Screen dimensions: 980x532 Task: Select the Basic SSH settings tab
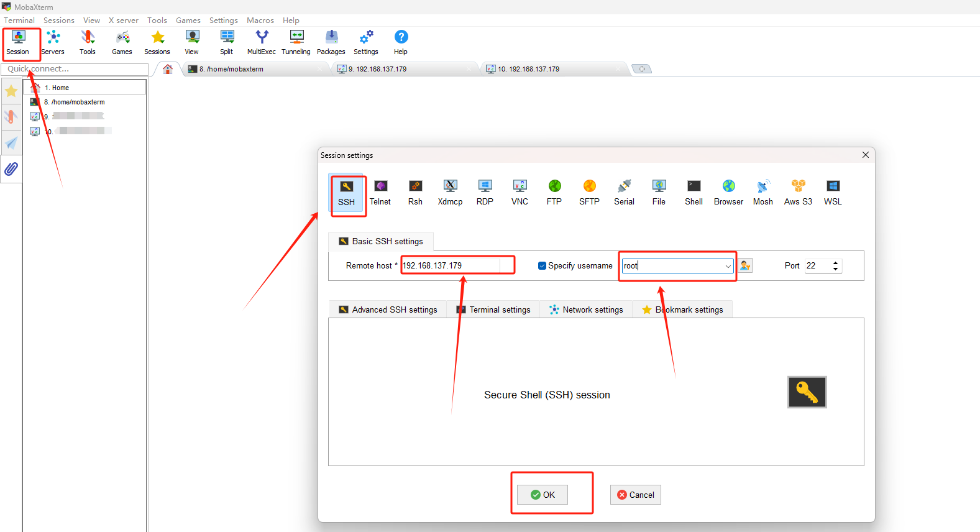381,241
